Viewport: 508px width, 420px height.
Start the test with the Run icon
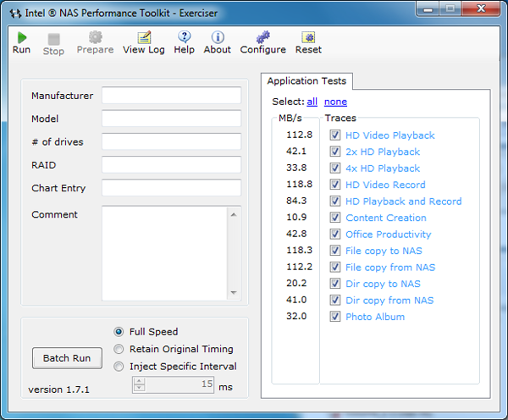click(x=22, y=37)
